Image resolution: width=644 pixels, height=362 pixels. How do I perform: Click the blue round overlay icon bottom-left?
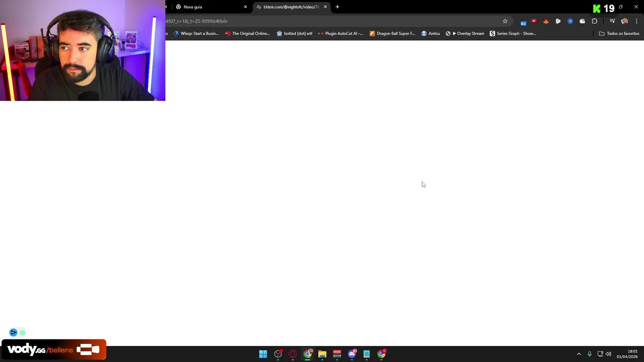coord(14,332)
